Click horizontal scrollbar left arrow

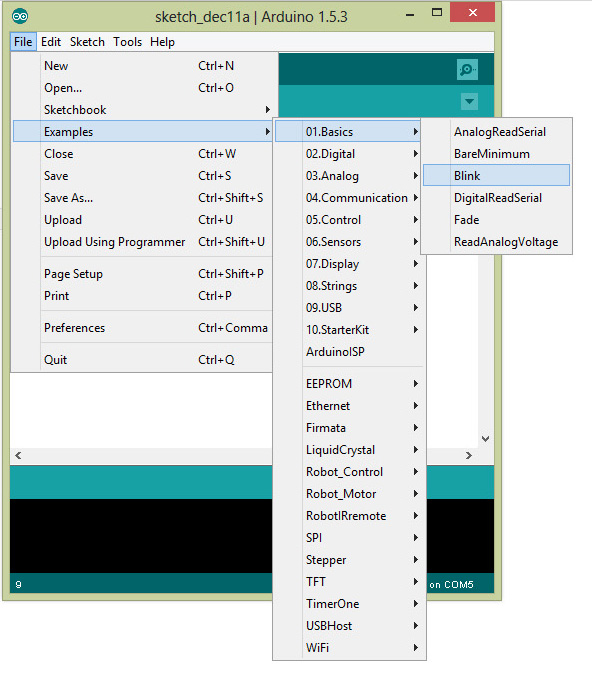pyautogui.click(x=18, y=455)
